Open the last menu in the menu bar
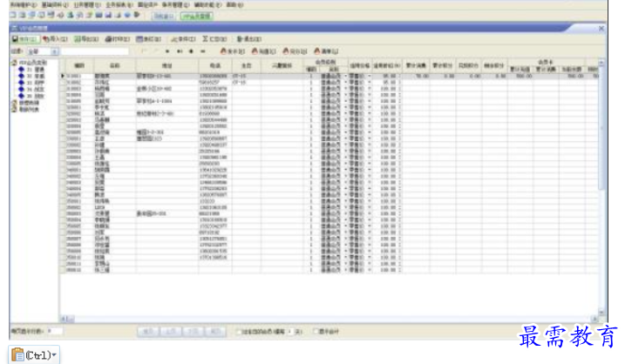The width and height of the screenshot is (625, 364). pyautogui.click(x=234, y=4)
